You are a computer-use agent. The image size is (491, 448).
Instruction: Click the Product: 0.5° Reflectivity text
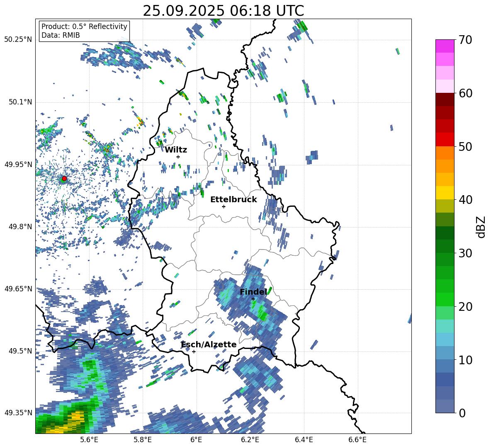pyautogui.click(x=84, y=26)
